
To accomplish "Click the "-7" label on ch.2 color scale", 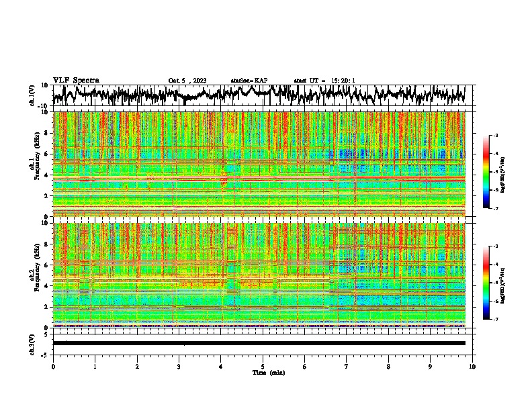I will coord(496,319).
